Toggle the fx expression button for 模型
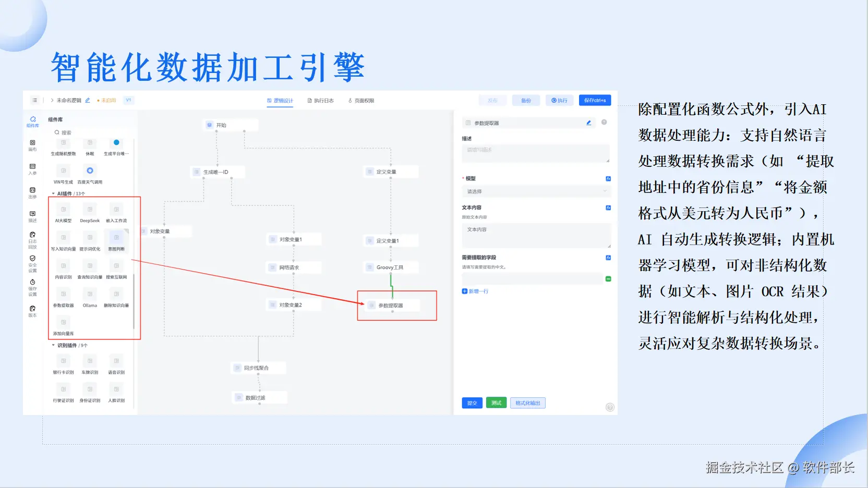This screenshot has height=488, width=868. [608, 179]
